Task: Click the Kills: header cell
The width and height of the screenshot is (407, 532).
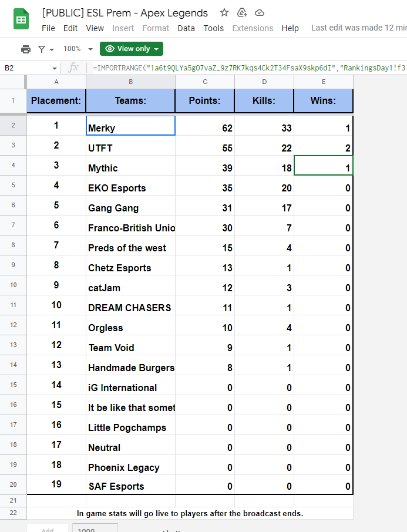Action: (264, 101)
